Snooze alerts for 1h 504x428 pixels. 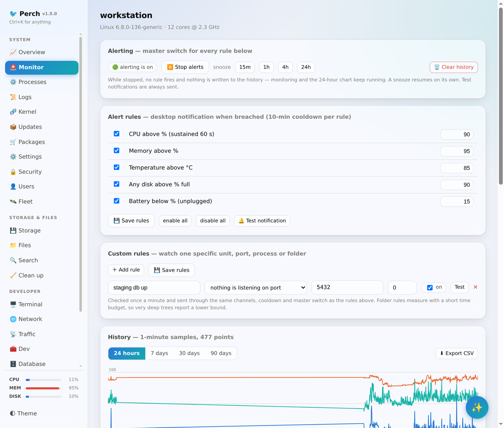[266, 67]
